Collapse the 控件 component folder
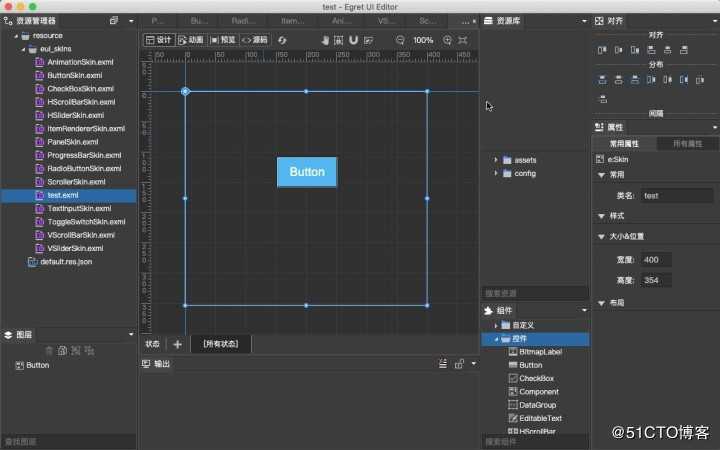Screen dimensions: 720x450 click(x=496, y=339)
